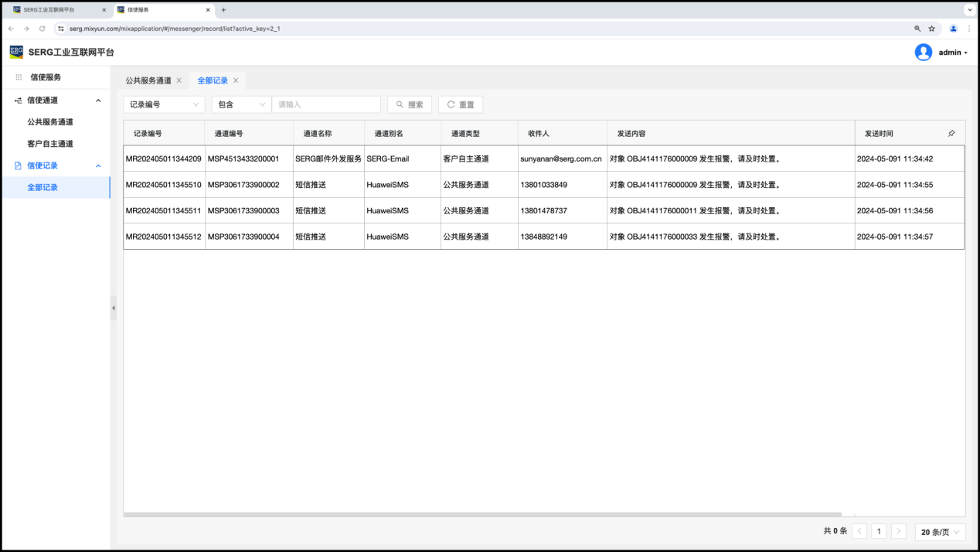Click the browser zoom magnifier icon

[x=917, y=29]
